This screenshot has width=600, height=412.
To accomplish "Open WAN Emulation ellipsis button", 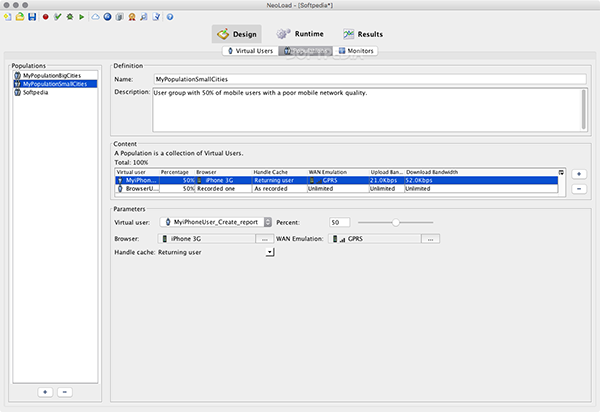I will coord(430,239).
